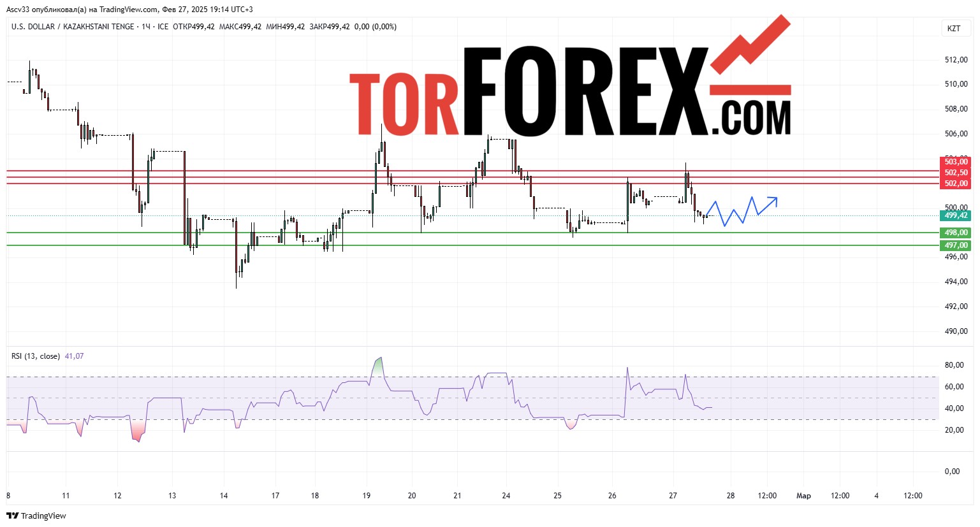980x527 pixels.
Task: Click date label 11 on time axis
Action: 66,496
